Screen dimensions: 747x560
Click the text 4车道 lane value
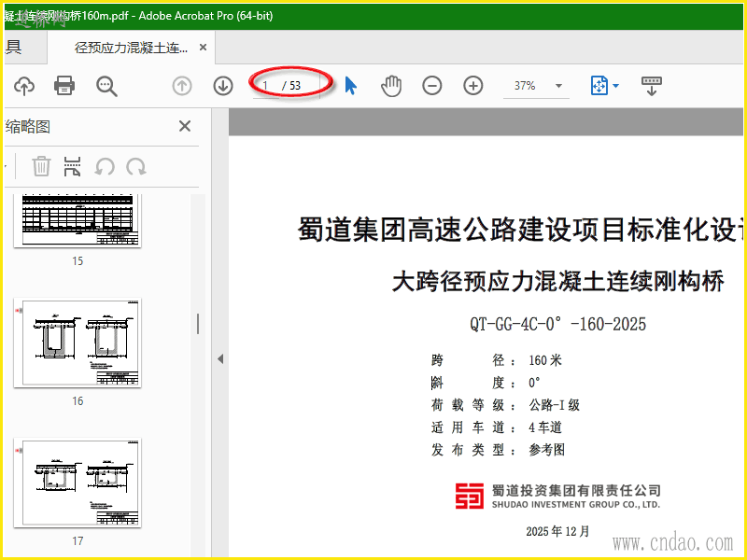[545, 427]
